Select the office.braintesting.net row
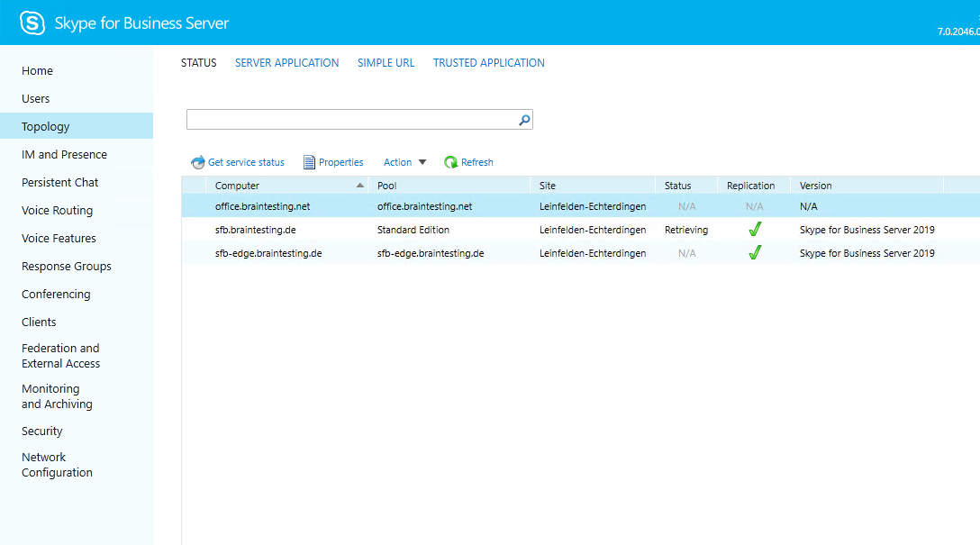Viewport: 980px width, 545px height. 262,206
